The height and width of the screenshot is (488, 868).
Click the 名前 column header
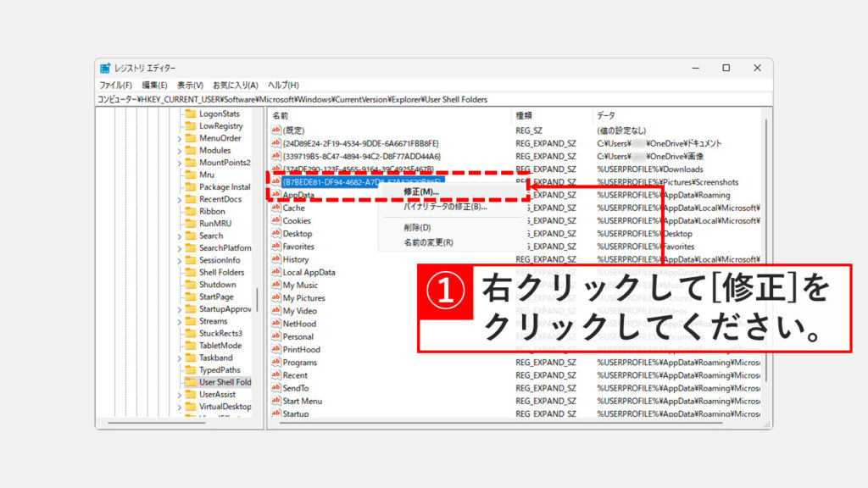[281, 115]
